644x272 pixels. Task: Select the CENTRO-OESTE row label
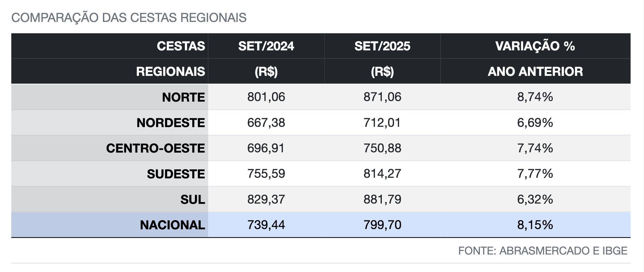point(156,148)
